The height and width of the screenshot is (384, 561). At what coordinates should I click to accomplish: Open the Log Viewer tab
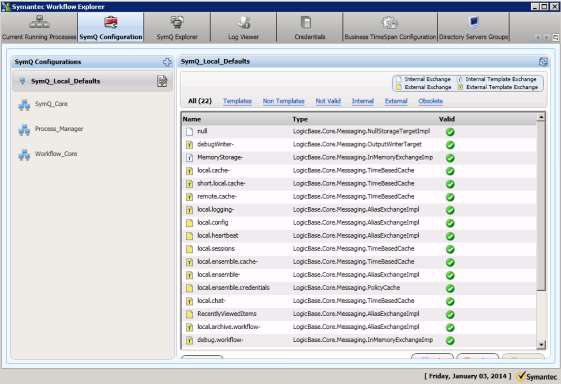pyautogui.click(x=243, y=28)
